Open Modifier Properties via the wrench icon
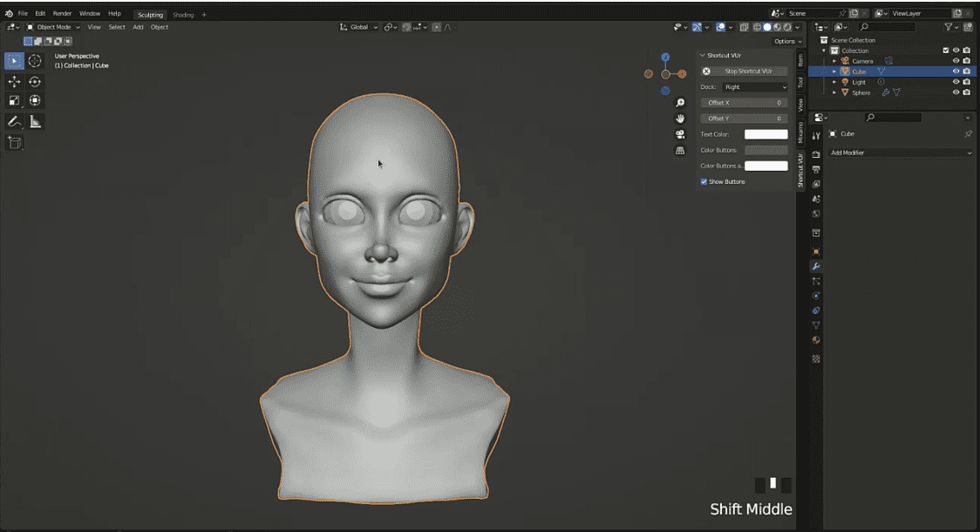Image resolution: width=980 pixels, height=532 pixels. click(816, 266)
